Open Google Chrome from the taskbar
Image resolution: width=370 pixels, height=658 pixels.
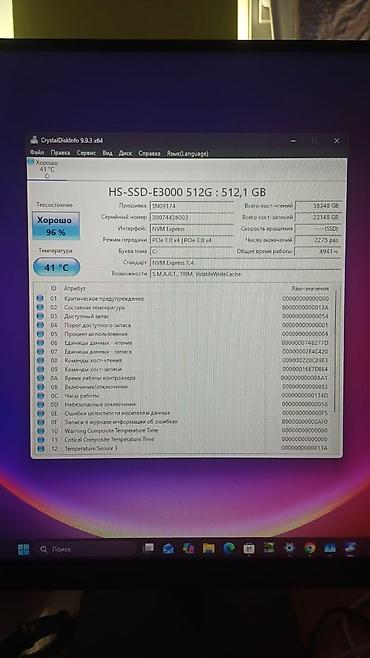pos(310,548)
